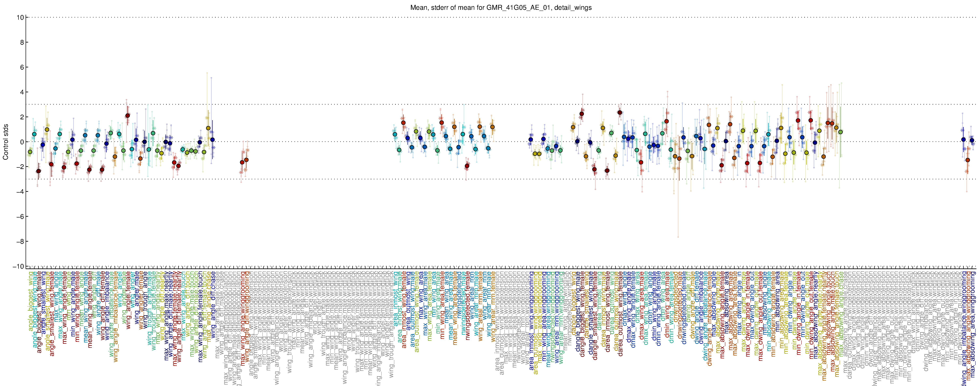Click the y-axis tick label 4
Screen dimensions: 980x386
(22, 92)
